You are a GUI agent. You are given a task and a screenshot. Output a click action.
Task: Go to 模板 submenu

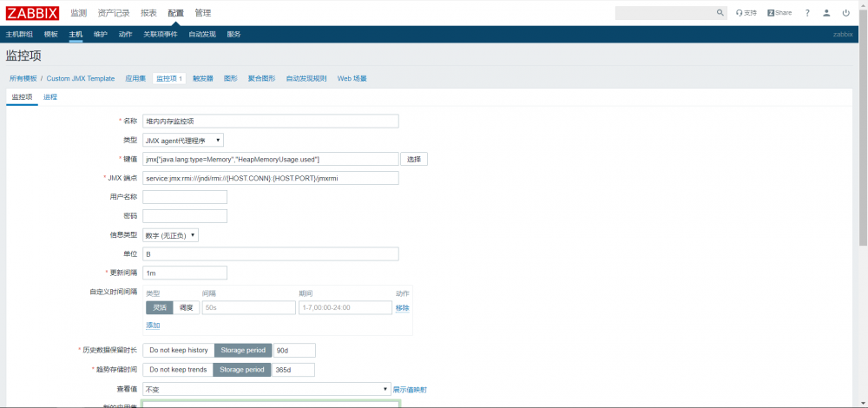[51, 35]
